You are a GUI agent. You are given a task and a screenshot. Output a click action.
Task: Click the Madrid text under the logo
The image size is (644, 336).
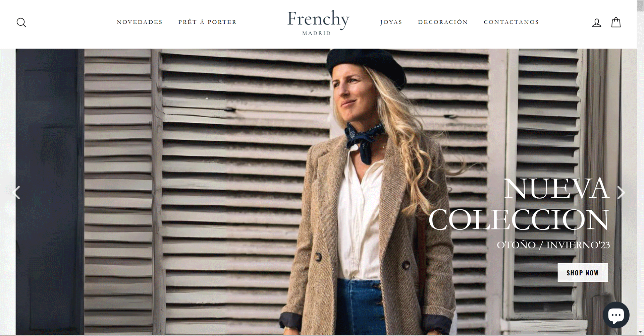click(x=316, y=33)
